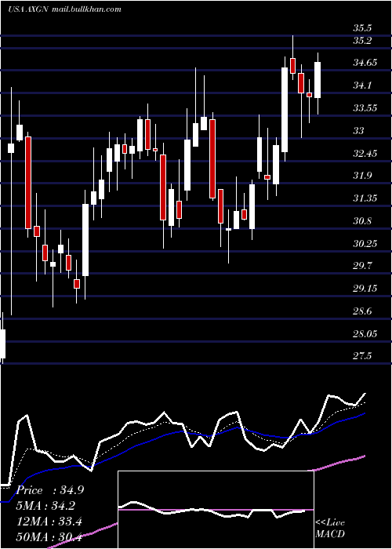Screen dimensions: 392x549
Task: Click the 34.1 price axis label
Action: click(x=362, y=85)
